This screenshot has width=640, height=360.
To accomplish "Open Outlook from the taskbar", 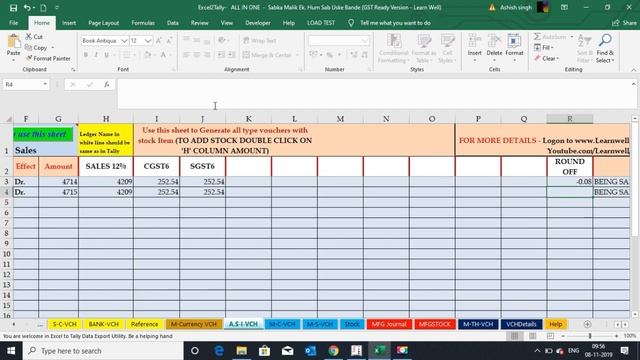I will [x=311, y=351].
